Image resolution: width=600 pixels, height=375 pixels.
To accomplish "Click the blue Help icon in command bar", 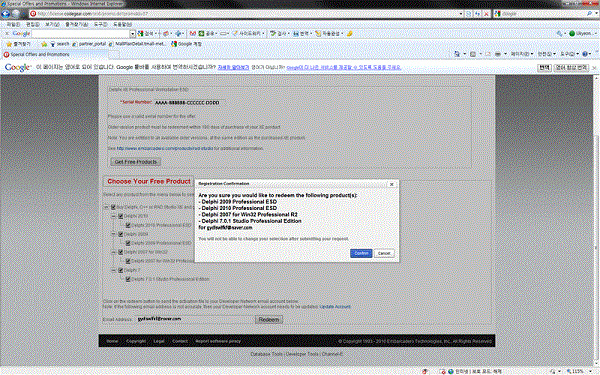I will tap(585, 54).
